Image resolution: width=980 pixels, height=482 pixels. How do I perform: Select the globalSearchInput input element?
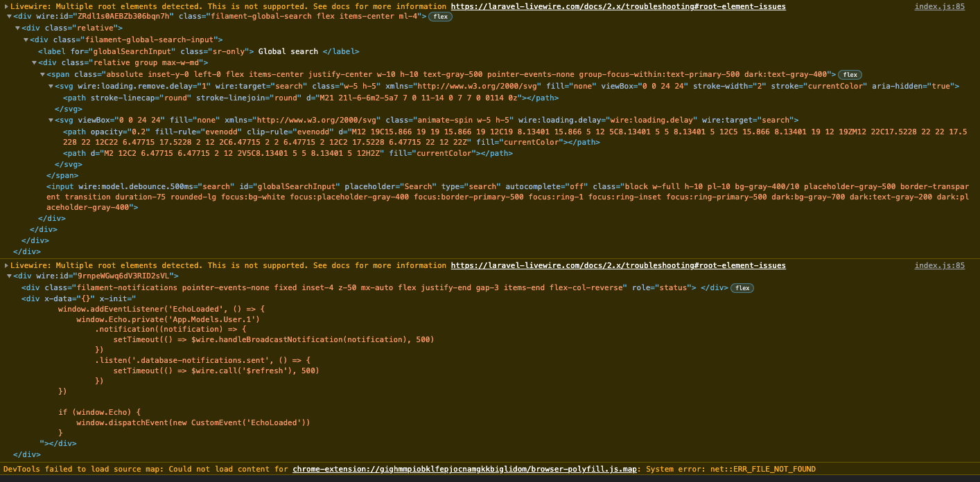pyautogui.click(x=208, y=186)
